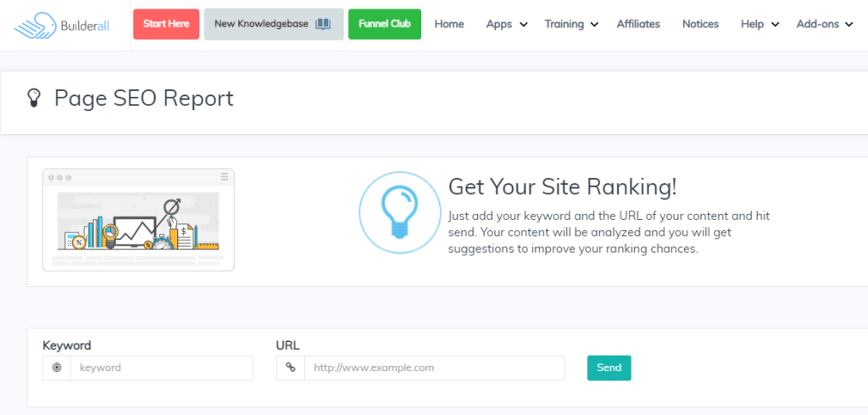This screenshot has width=868, height=415.
Task: Click the Builderall logo
Action: click(64, 25)
